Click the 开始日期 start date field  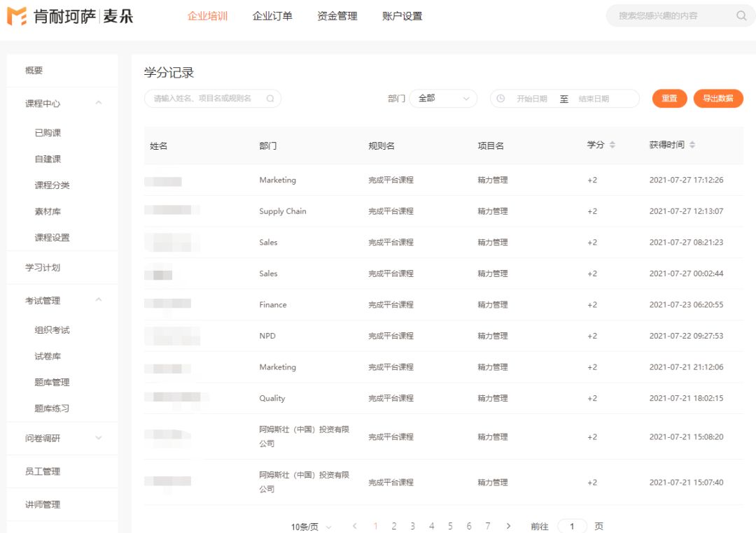click(x=531, y=99)
